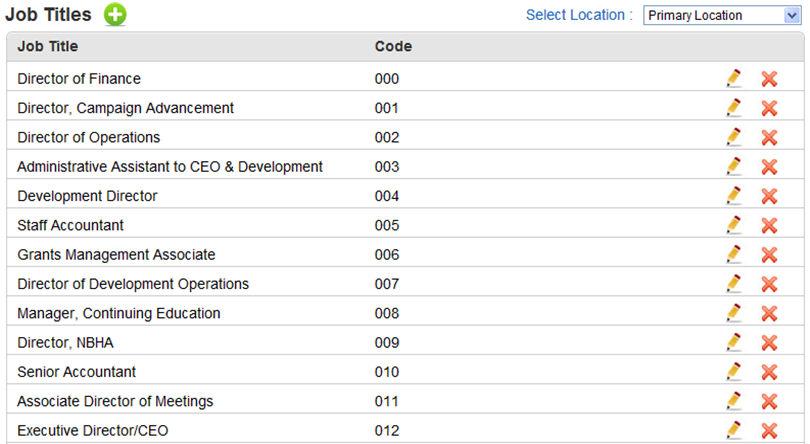Delete the Executive Director/CEO row
Image resolution: width=810 pixels, height=444 pixels.
pyautogui.click(x=769, y=431)
